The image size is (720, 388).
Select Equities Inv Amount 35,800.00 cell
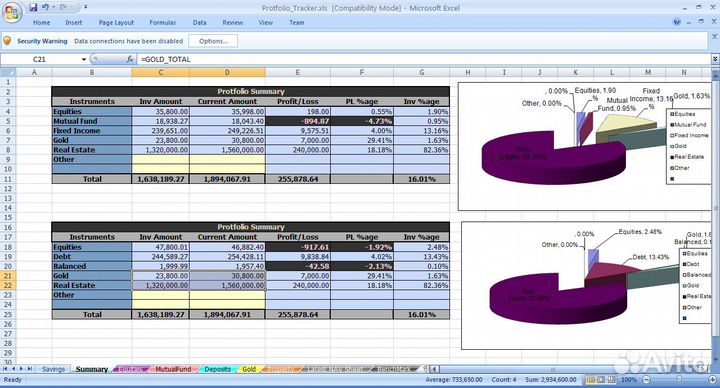[x=160, y=112]
